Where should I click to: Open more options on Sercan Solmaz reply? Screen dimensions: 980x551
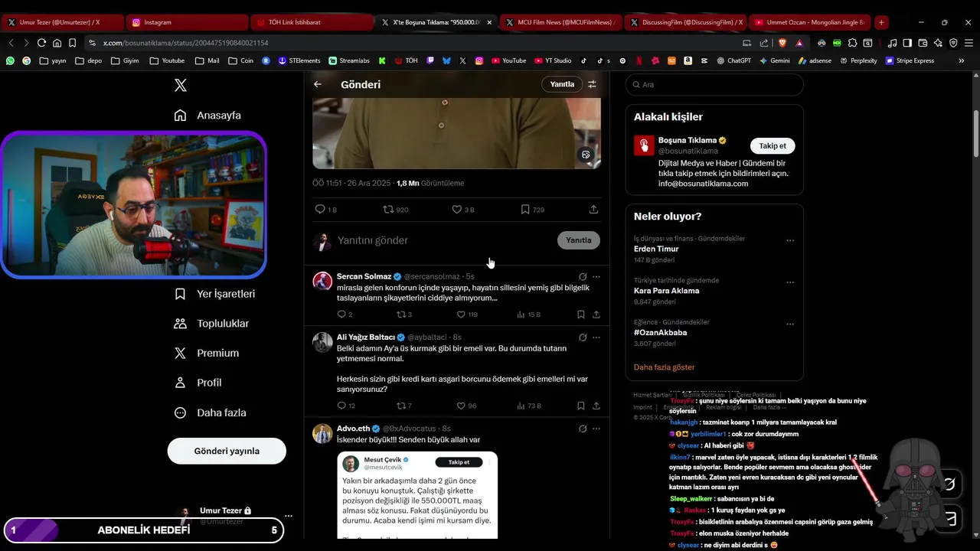pyautogui.click(x=596, y=276)
